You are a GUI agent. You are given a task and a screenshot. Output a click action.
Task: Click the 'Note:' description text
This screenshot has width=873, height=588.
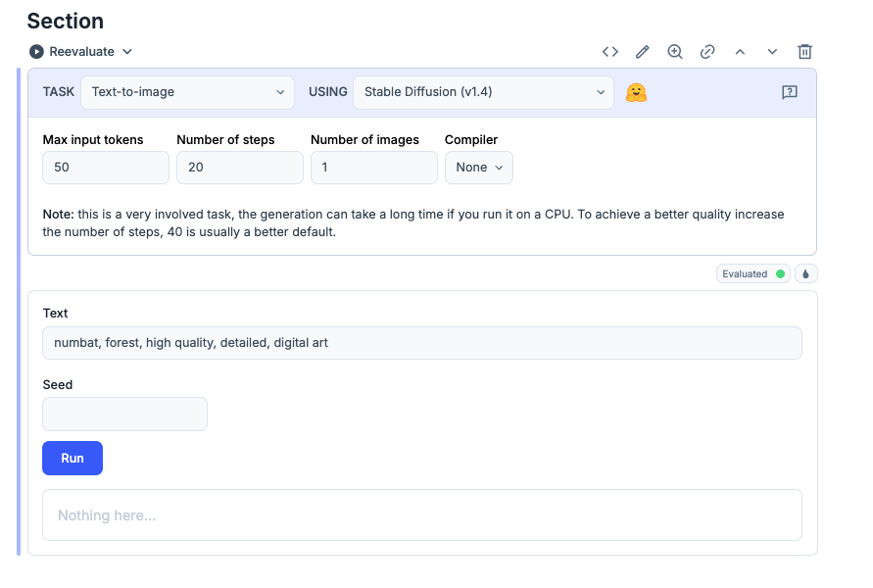pos(413,222)
